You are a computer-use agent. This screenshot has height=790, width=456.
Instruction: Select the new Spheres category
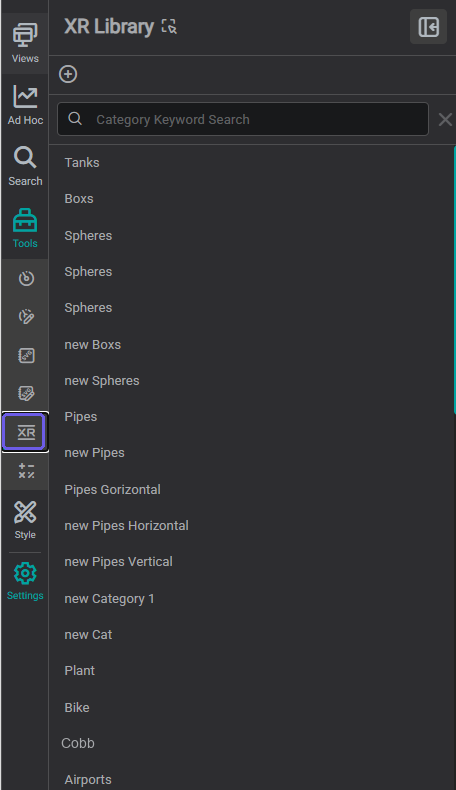click(102, 380)
